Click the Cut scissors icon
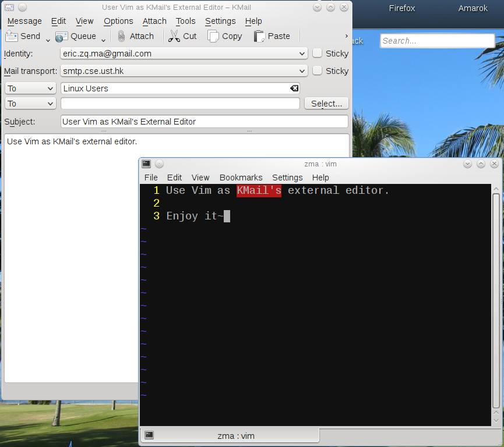 pyautogui.click(x=174, y=36)
